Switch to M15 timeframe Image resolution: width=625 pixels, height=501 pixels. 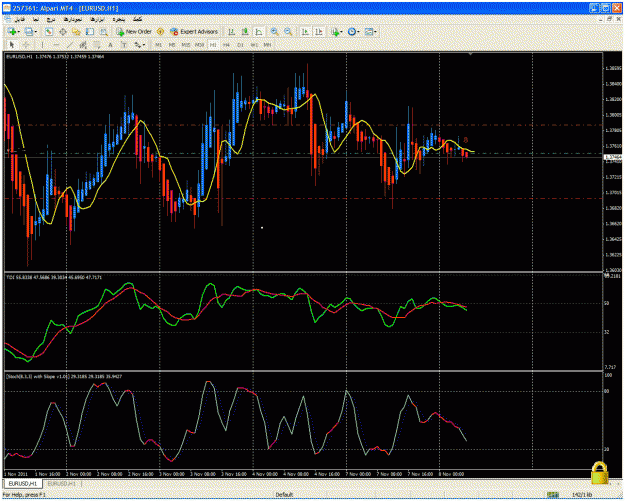coord(186,45)
